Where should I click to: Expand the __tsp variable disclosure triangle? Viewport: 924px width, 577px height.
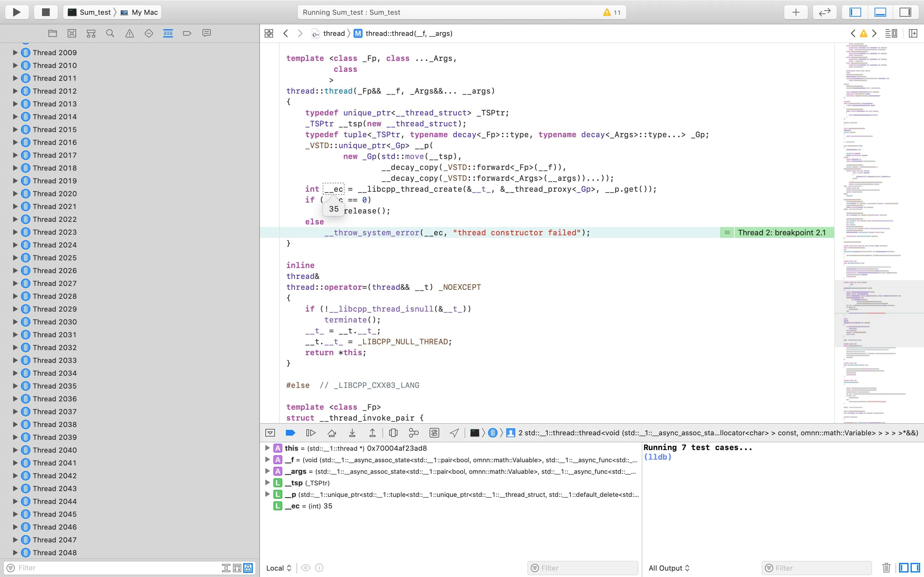tap(268, 483)
